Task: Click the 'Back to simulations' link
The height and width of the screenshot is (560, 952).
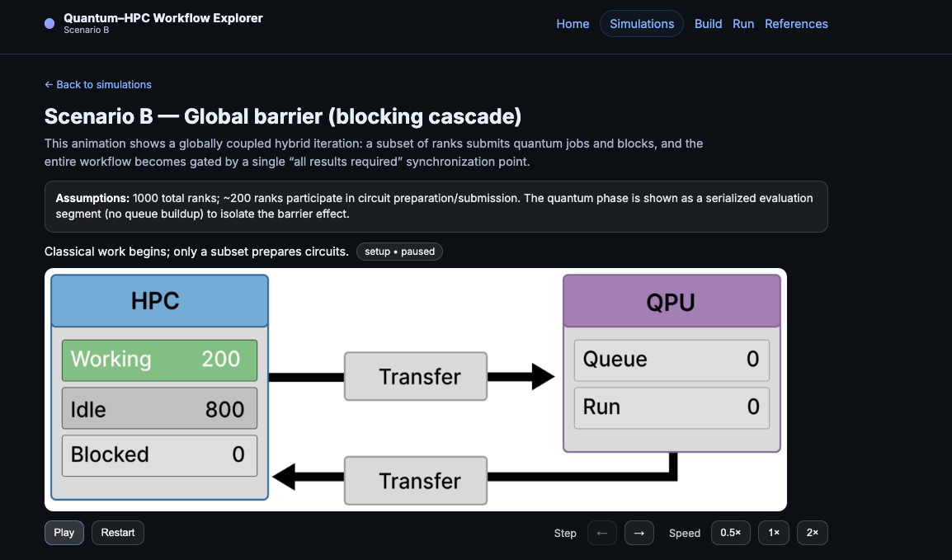Action: (104, 84)
